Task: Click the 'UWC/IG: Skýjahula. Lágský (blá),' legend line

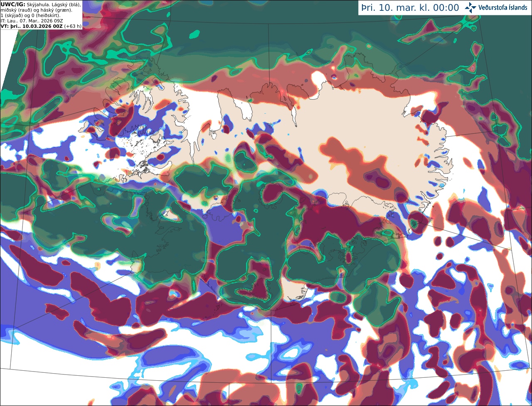Action: pyautogui.click(x=41, y=4)
